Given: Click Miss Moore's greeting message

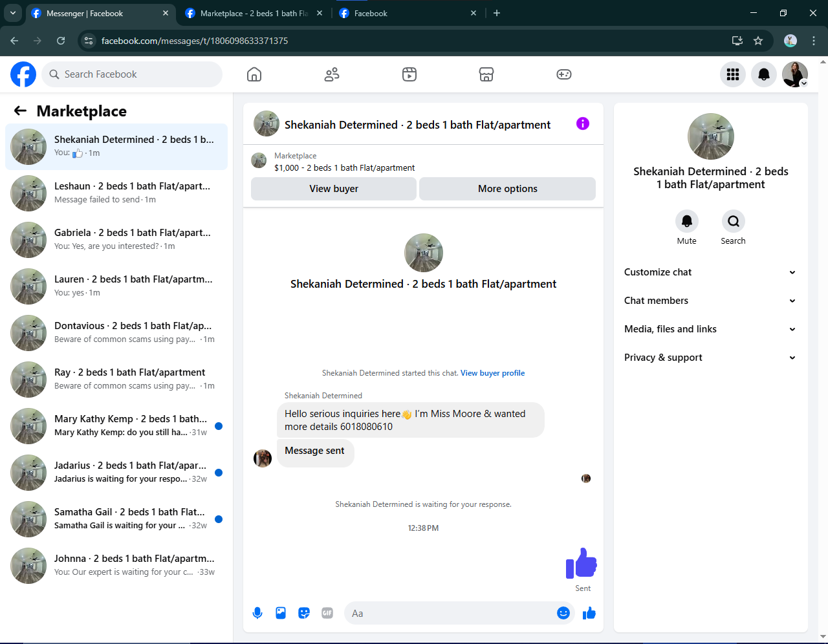Looking at the screenshot, I should point(410,420).
